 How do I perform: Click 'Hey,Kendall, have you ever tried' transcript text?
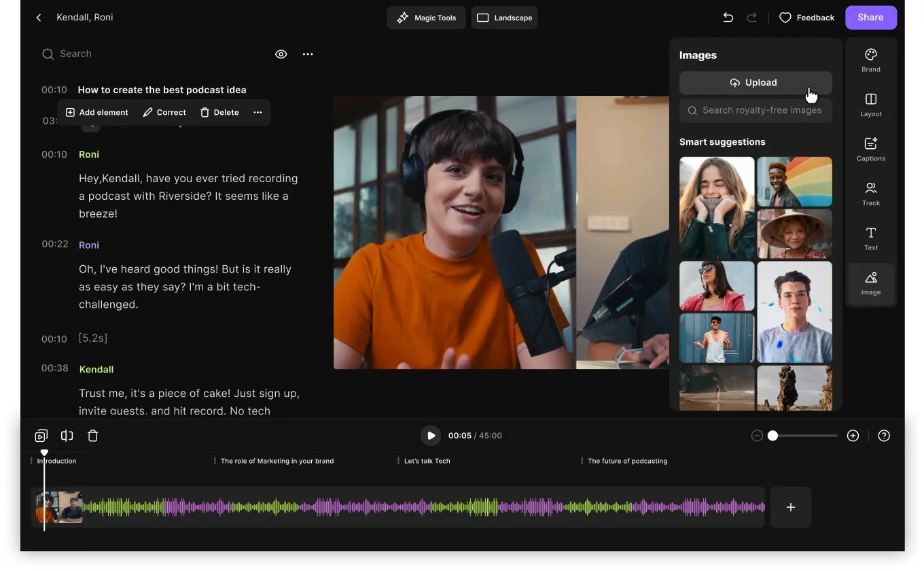188,196
